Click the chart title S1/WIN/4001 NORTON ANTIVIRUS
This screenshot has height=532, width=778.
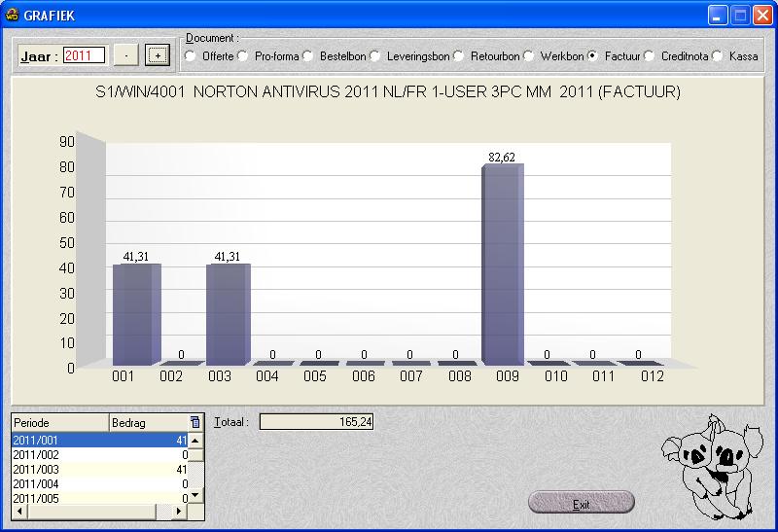387,91
